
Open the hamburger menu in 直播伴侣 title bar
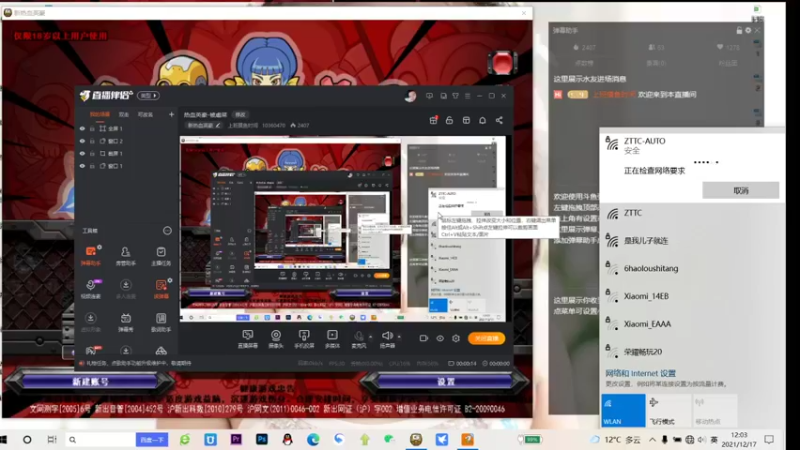click(x=467, y=96)
